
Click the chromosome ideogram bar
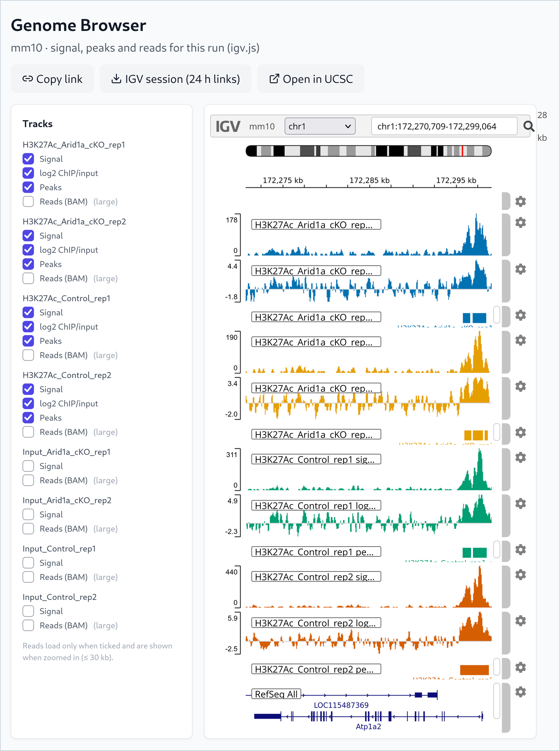point(368,151)
